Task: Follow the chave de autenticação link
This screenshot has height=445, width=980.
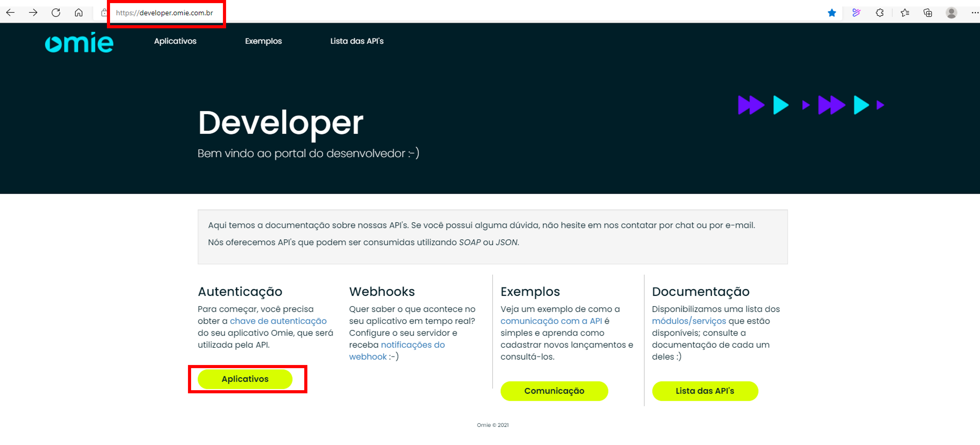Action: click(x=278, y=321)
